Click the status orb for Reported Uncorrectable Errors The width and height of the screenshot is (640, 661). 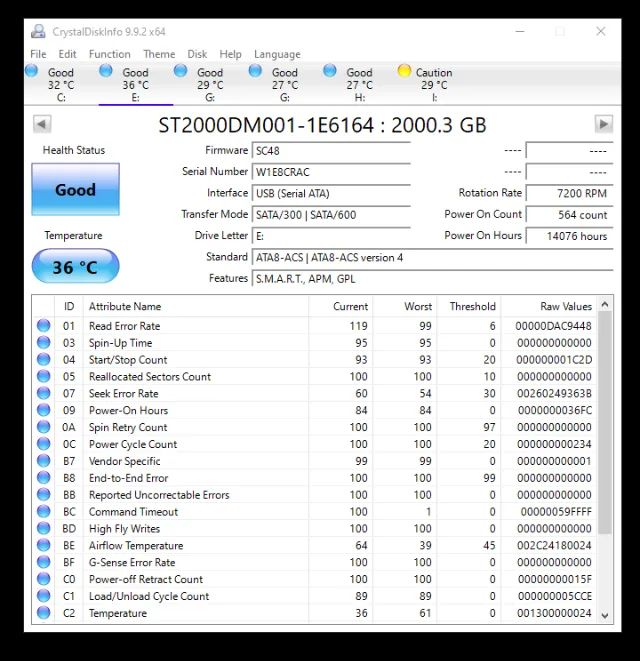coord(43,494)
